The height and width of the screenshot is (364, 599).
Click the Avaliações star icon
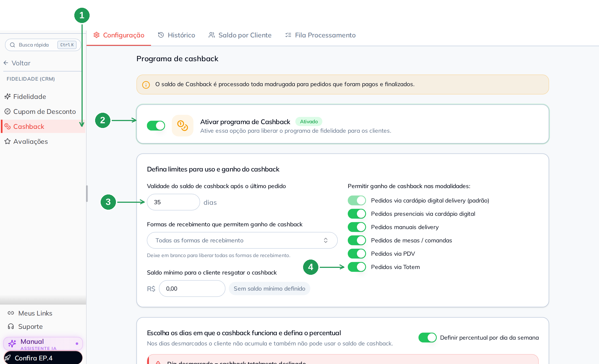point(7,141)
